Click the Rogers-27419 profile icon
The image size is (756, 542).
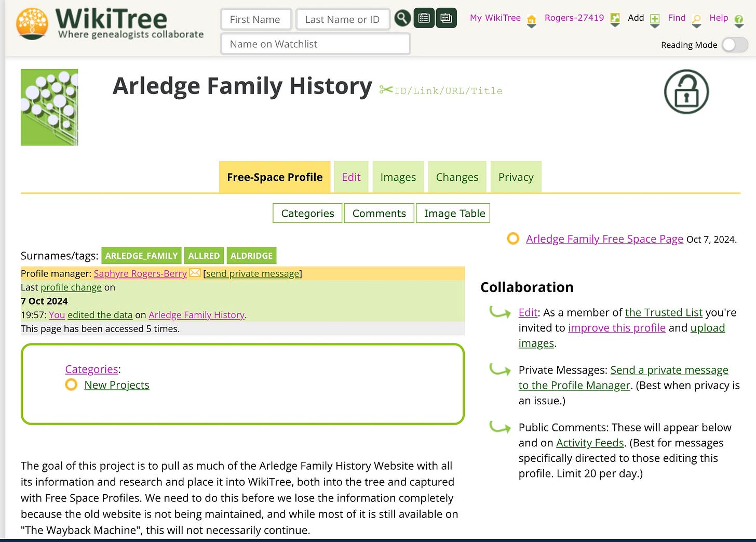coord(615,20)
